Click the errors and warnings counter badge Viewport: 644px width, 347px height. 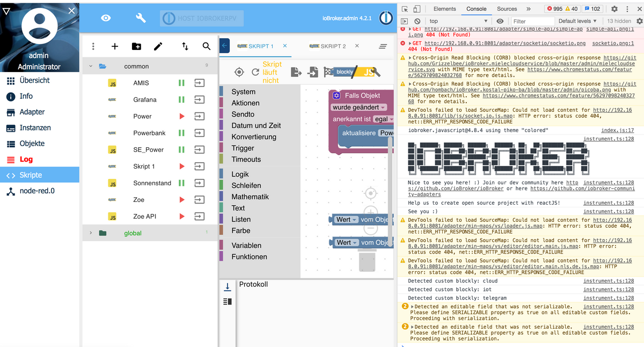coord(562,9)
